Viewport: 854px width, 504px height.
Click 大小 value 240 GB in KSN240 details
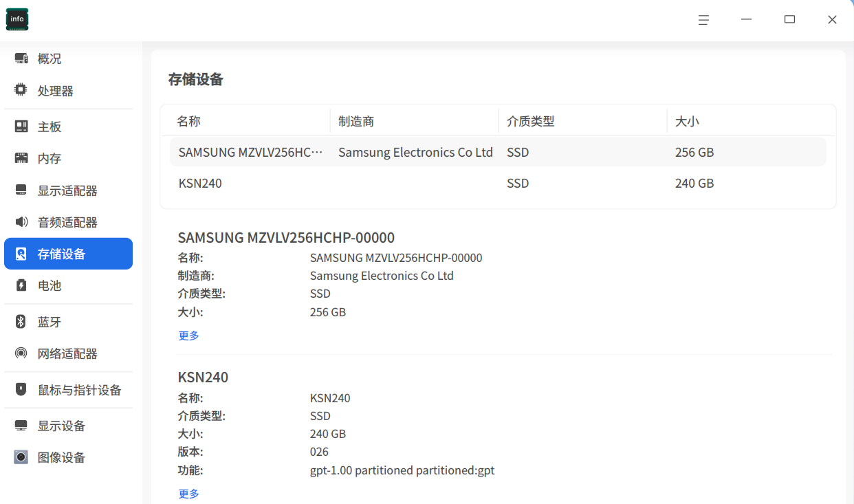328,434
